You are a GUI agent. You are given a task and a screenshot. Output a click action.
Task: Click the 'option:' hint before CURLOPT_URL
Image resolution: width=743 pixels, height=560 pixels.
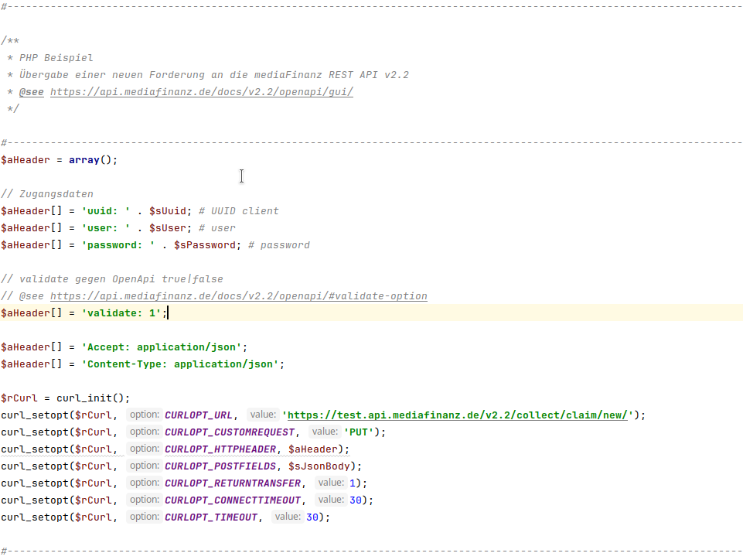click(145, 415)
